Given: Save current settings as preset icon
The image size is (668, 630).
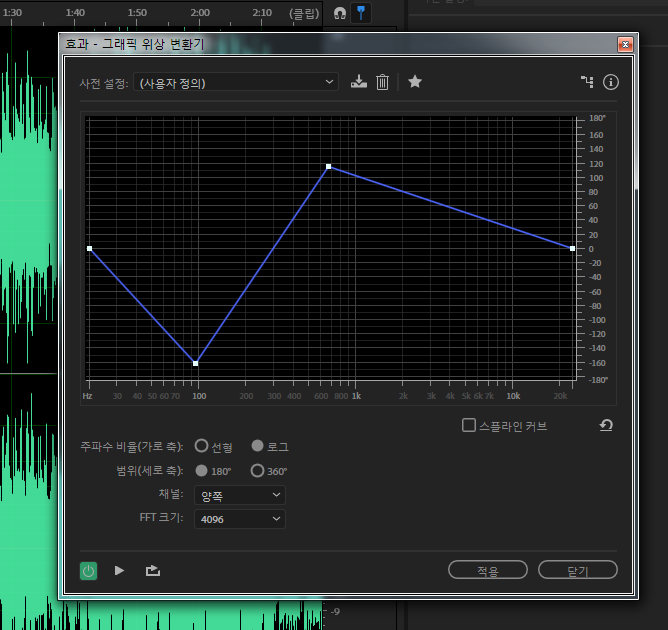Looking at the screenshot, I should [x=359, y=81].
